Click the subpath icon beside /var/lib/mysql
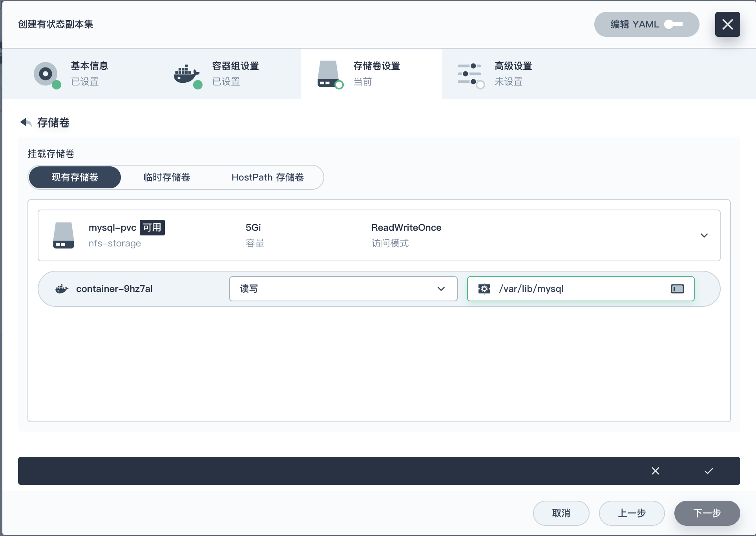Image resolution: width=756 pixels, height=536 pixels. point(677,289)
